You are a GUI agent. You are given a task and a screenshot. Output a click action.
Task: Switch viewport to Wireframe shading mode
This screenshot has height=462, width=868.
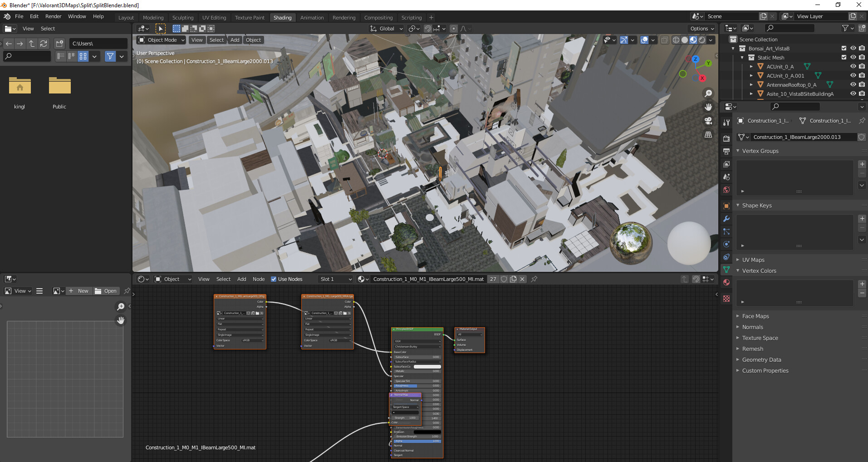pos(676,40)
